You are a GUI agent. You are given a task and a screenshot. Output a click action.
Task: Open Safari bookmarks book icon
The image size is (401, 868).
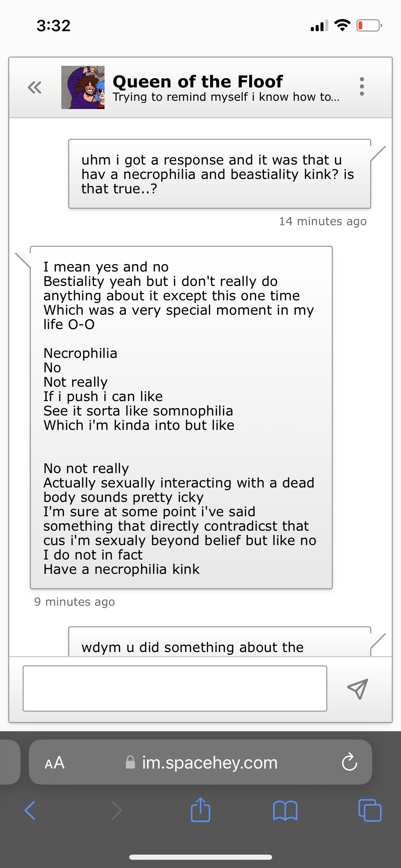(285, 811)
